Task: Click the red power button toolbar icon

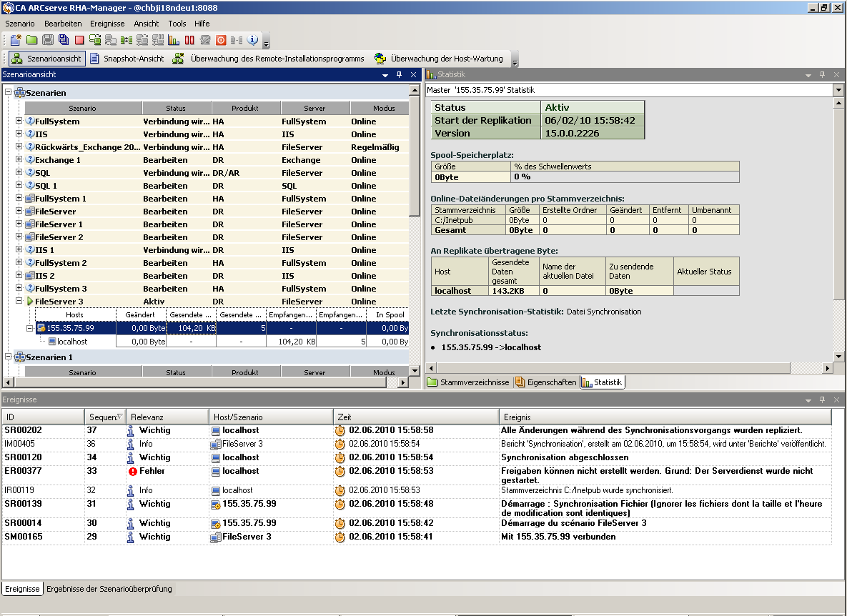Action: [221, 40]
